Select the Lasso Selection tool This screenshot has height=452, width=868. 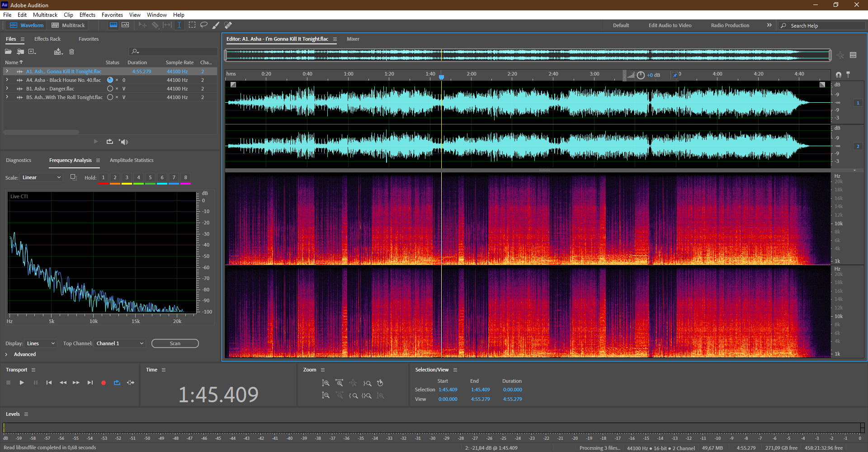(204, 25)
